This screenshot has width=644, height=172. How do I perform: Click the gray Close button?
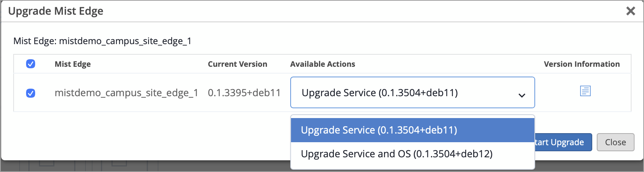pos(615,142)
